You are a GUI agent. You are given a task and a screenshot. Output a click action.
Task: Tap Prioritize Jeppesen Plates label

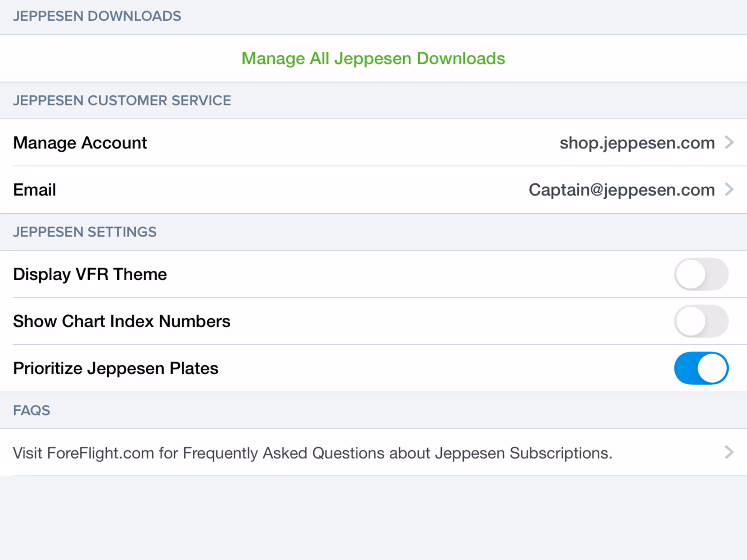[x=115, y=368]
